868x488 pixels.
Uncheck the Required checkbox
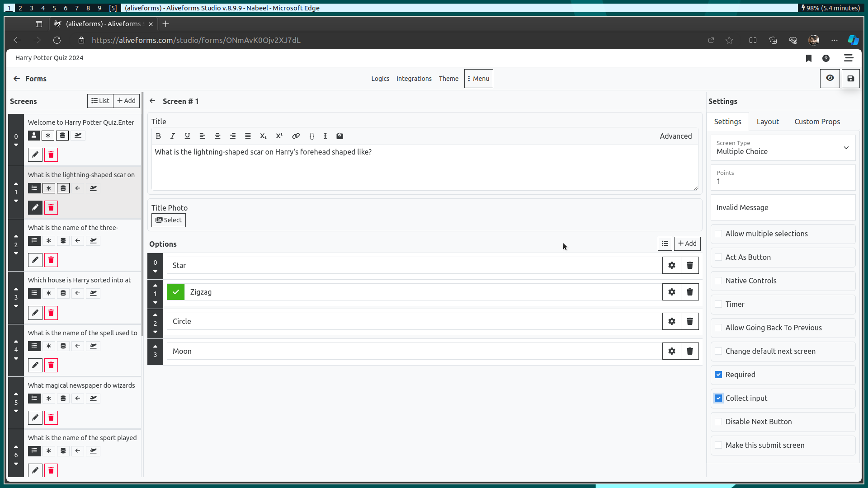pyautogui.click(x=719, y=375)
